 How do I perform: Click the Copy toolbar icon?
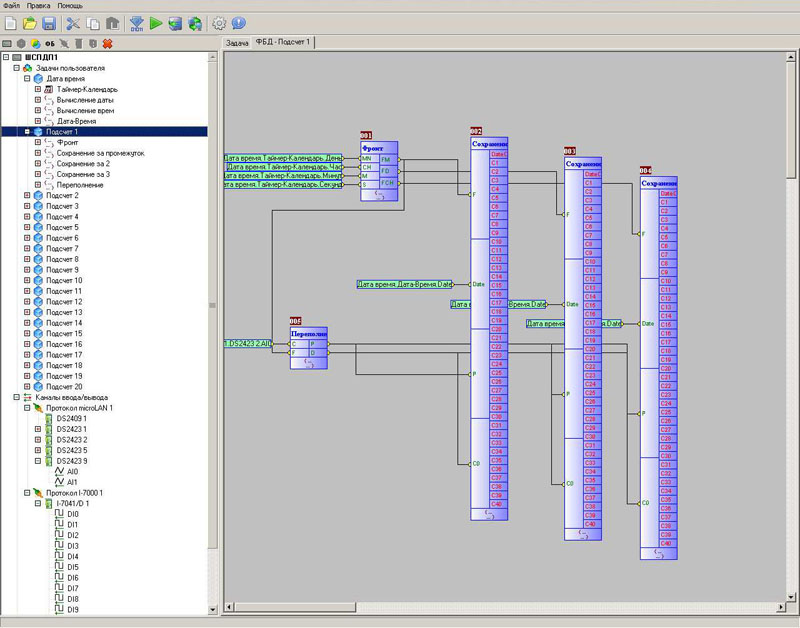(x=93, y=23)
